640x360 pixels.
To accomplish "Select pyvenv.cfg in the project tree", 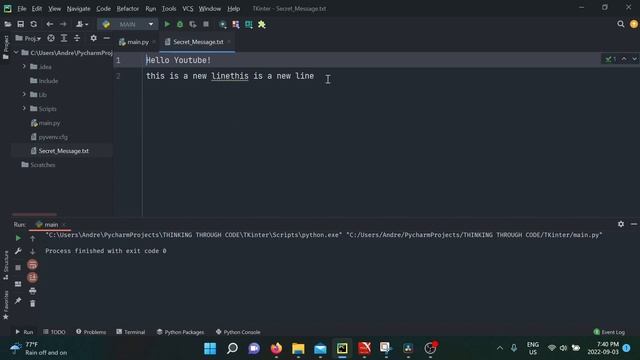I will [53, 137].
